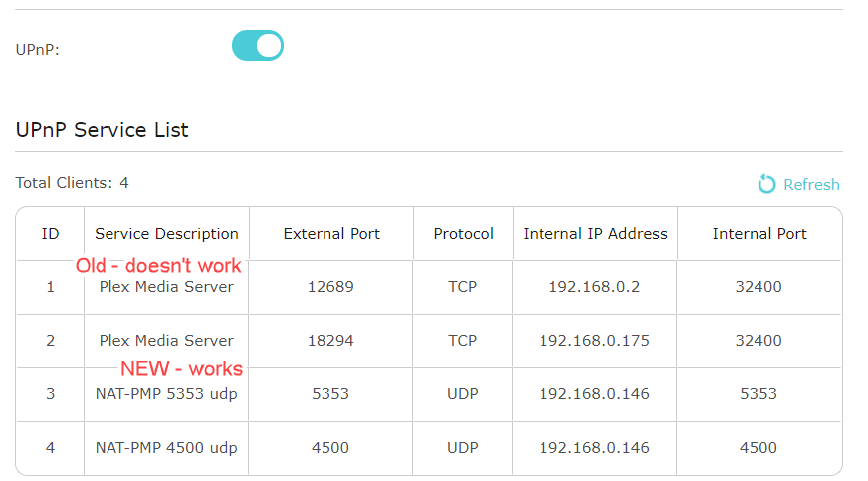Click the circular Refresh arrow icon
This screenshot has width=868, height=481.
[766, 184]
